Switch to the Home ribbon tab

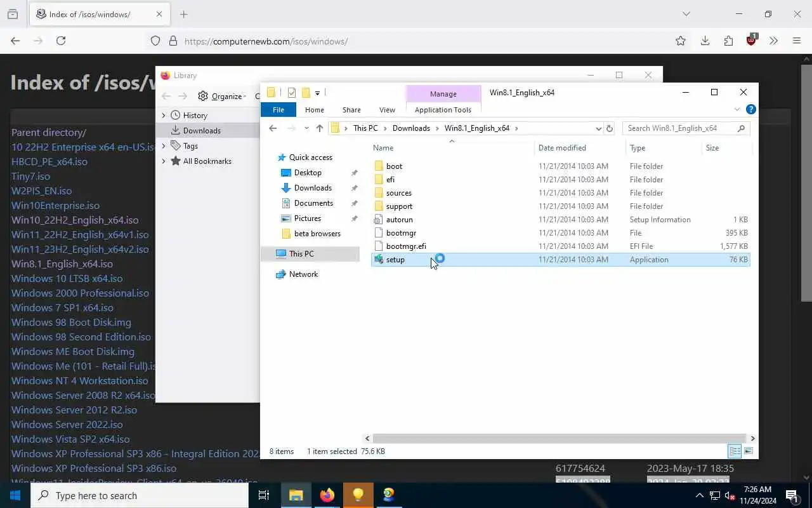coord(315,110)
